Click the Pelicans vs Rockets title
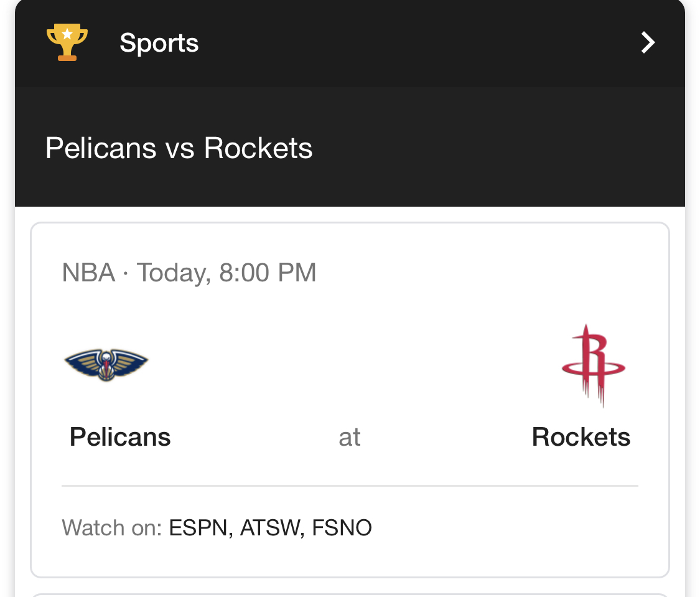Screen dimensions: 700x597 (179, 148)
